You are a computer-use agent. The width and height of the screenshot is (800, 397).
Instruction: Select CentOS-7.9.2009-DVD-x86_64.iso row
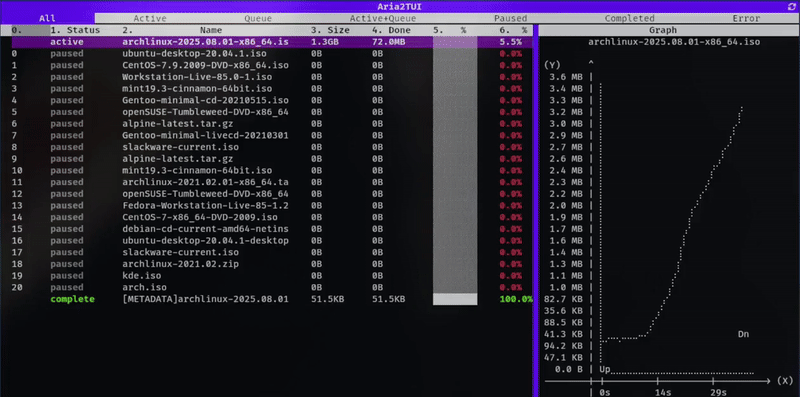pyautogui.click(x=271, y=65)
